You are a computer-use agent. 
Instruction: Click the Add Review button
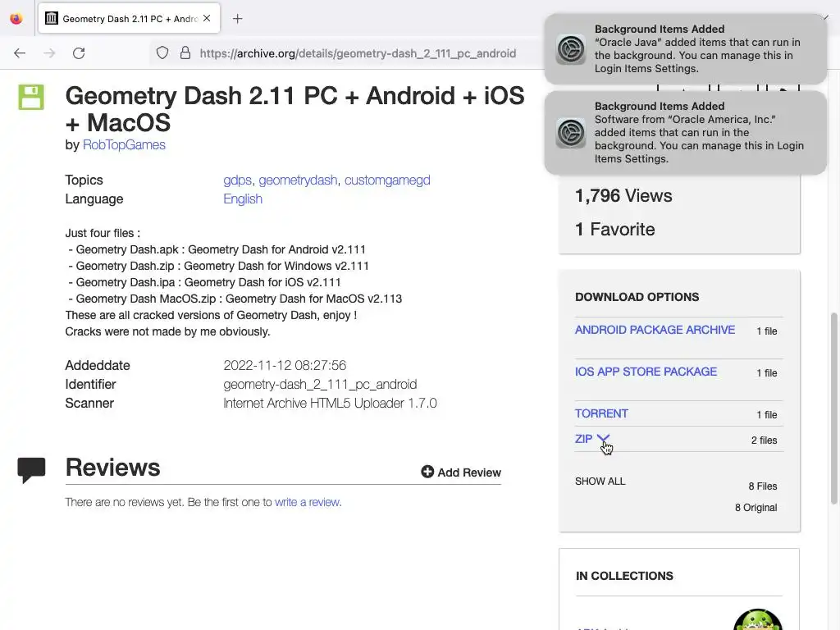click(x=461, y=472)
